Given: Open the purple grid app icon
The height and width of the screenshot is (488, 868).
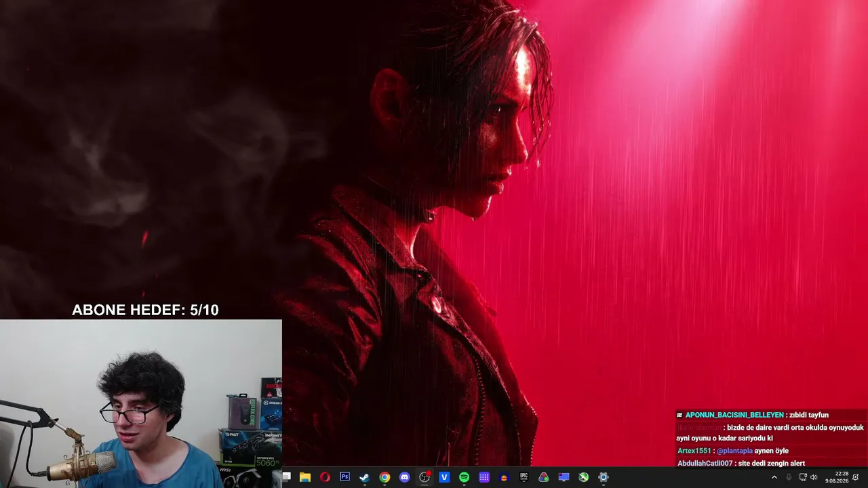Looking at the screenshot, I should (484, 477).
